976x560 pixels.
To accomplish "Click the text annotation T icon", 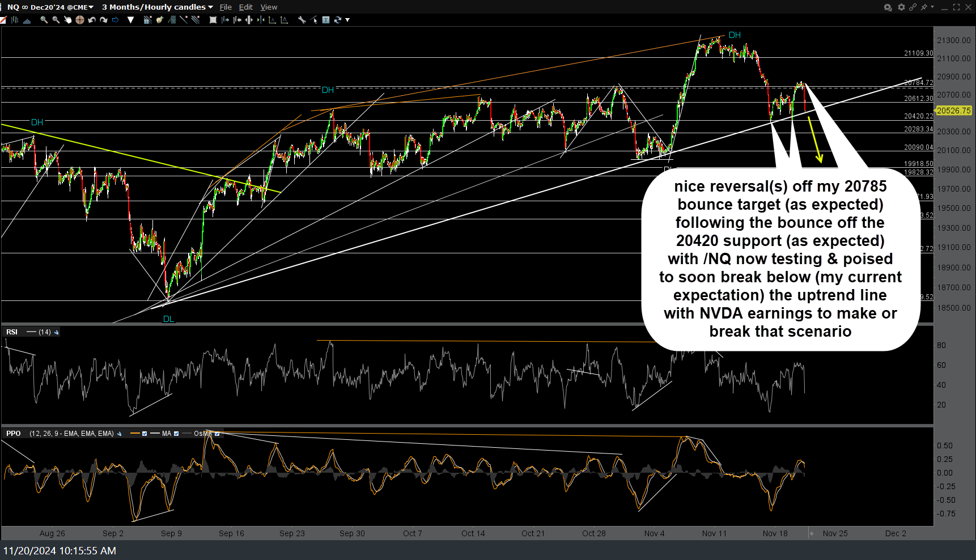I will 326,20.
